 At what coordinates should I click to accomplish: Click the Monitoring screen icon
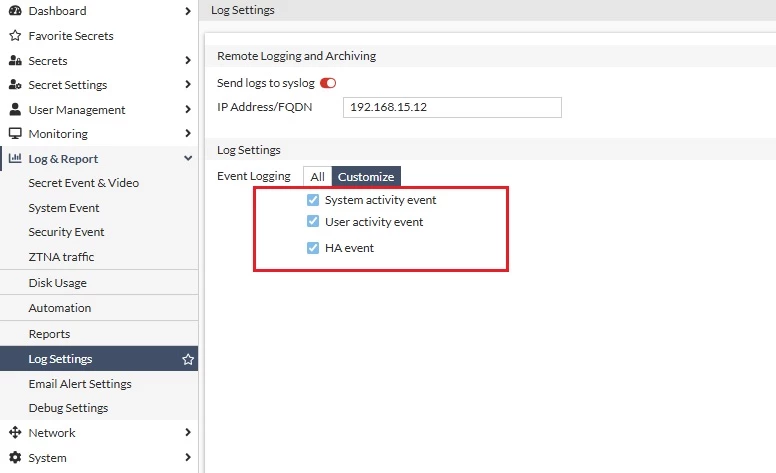[x=15, y=134]
